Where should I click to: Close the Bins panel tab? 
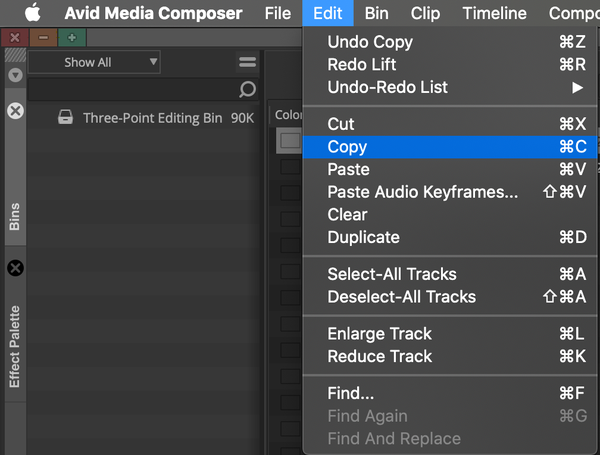(15, 110)
